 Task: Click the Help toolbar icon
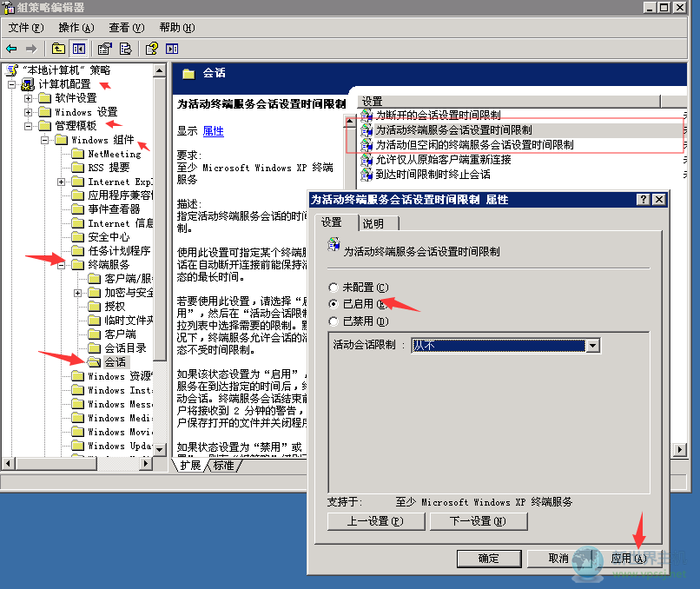(152, 49)
